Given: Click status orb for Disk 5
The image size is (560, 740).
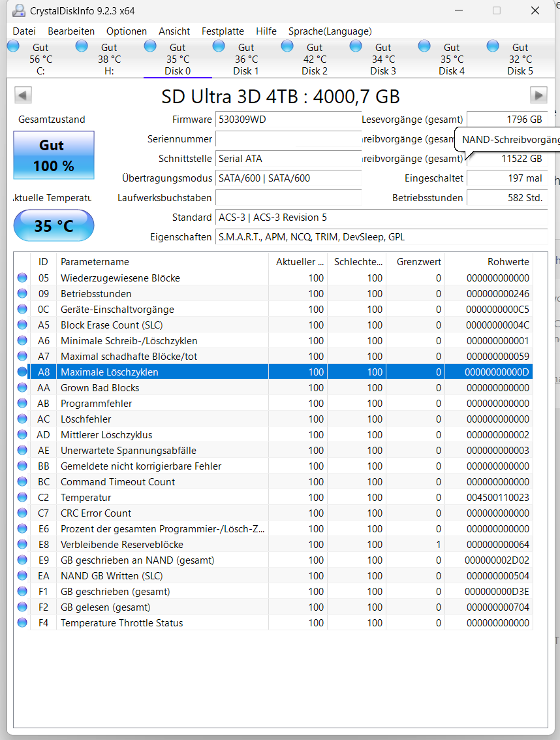Looking at the screenshot, I should pos(493,46).
